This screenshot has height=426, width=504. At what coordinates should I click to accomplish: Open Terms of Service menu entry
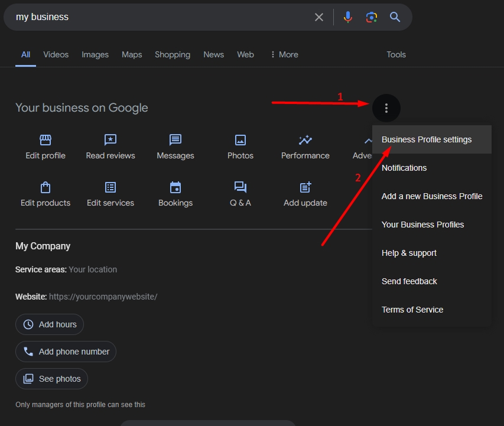[x=432, y=310]
